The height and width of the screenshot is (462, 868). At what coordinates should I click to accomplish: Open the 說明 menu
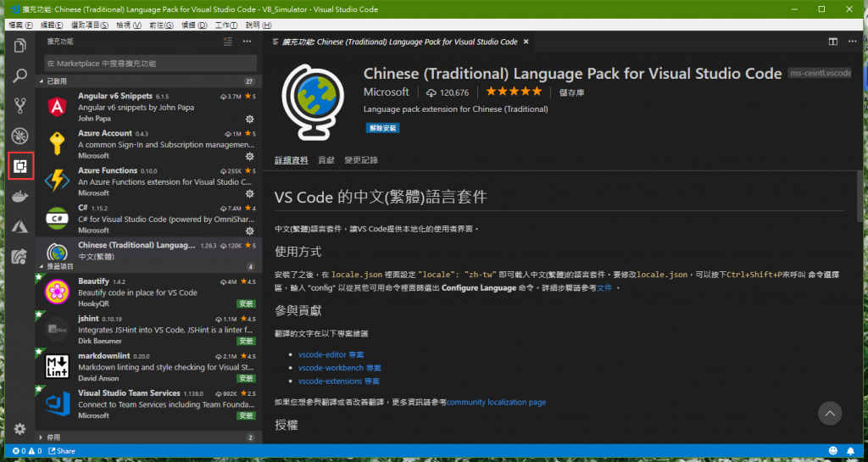[259, 25]
